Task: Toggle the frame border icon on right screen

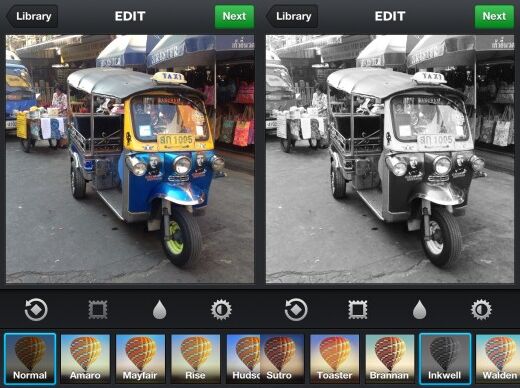Action: click(x=358, y=310)
